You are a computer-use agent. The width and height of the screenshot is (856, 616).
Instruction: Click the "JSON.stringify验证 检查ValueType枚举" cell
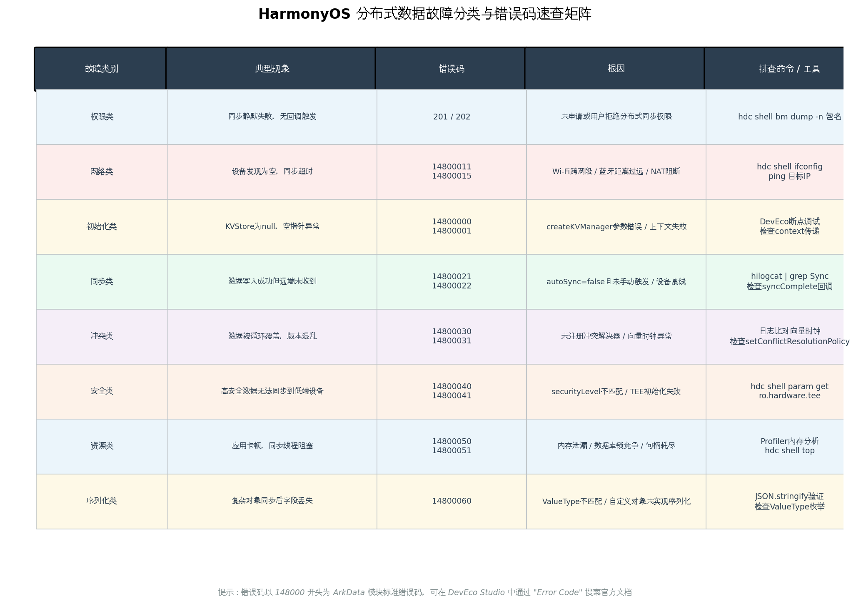pos(775,502)
